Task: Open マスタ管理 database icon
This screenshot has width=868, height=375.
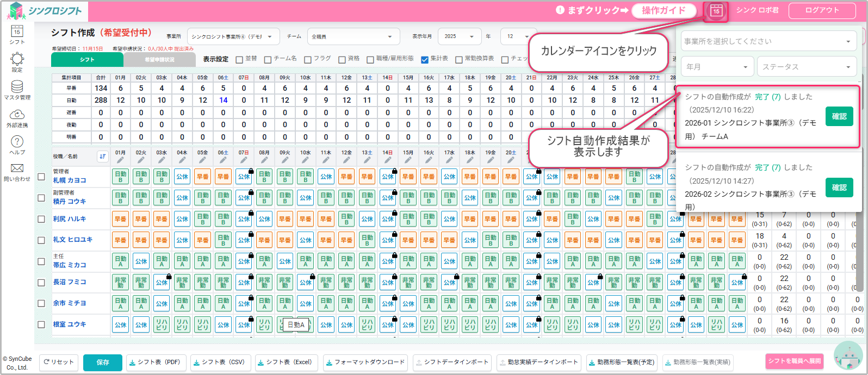Action: coord(17,90)
